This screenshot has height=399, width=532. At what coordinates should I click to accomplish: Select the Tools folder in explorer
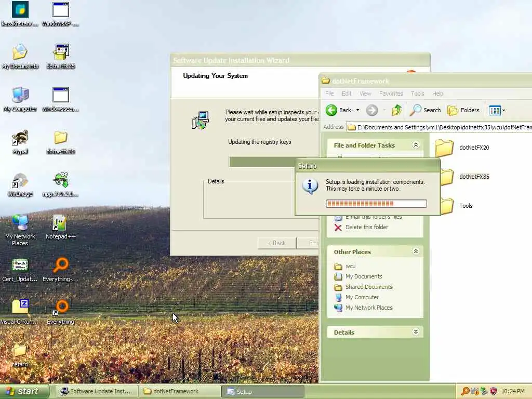(x=457, y=206)
